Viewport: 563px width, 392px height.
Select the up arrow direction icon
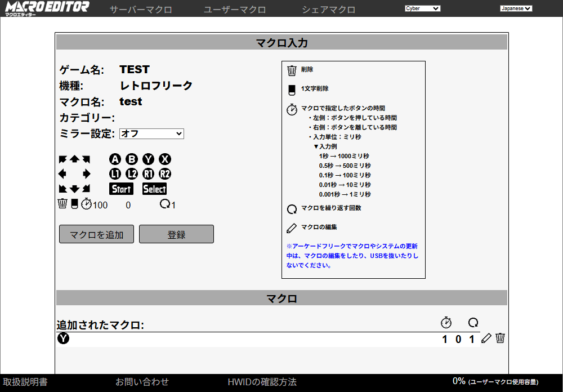coord(74,159)
